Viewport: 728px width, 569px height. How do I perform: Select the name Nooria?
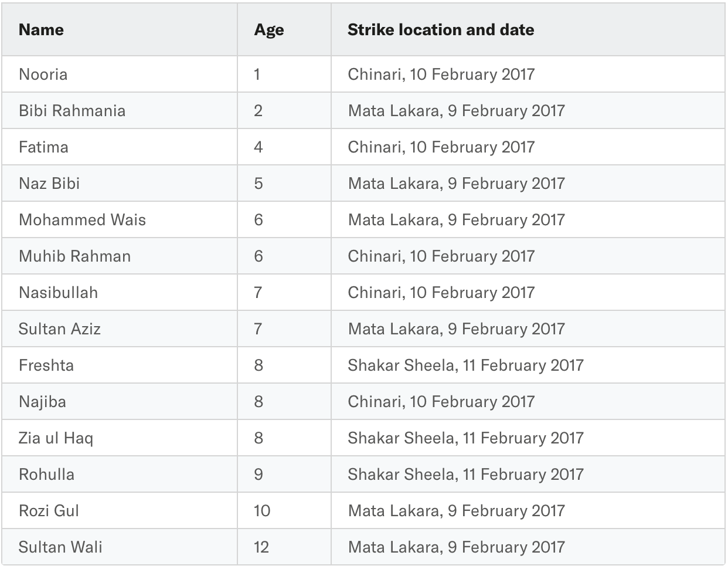pos(43,74)
